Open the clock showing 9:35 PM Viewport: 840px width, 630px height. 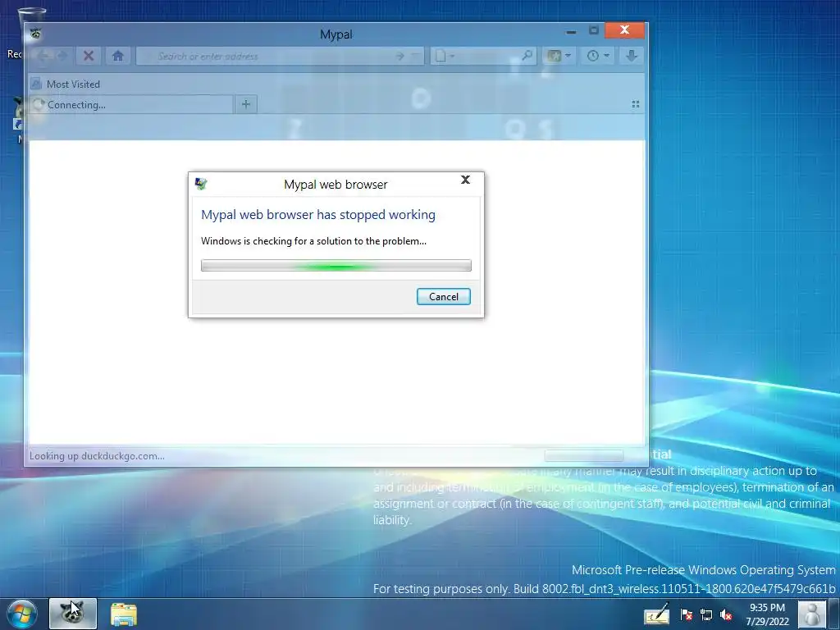767,614
